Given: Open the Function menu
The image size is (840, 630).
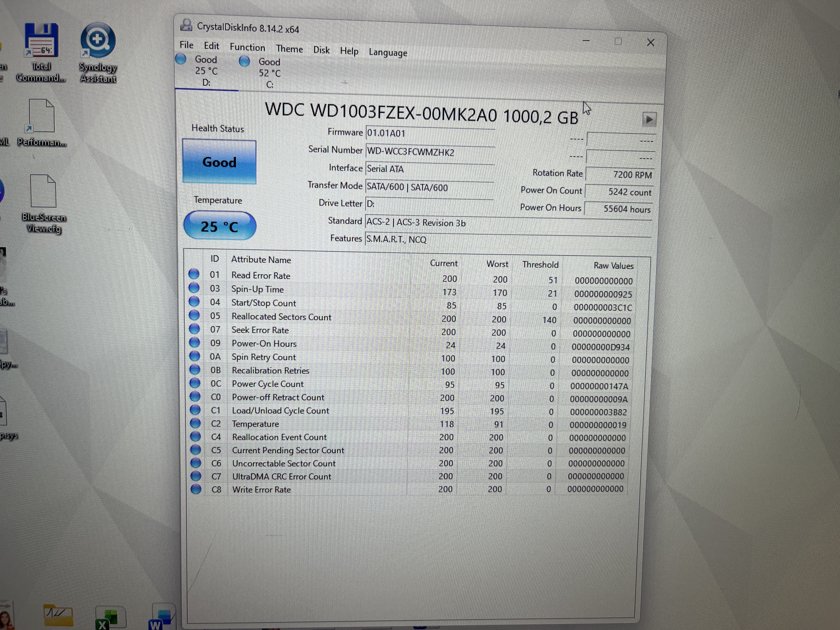Looking at the screenshot, I should point(247,47).
